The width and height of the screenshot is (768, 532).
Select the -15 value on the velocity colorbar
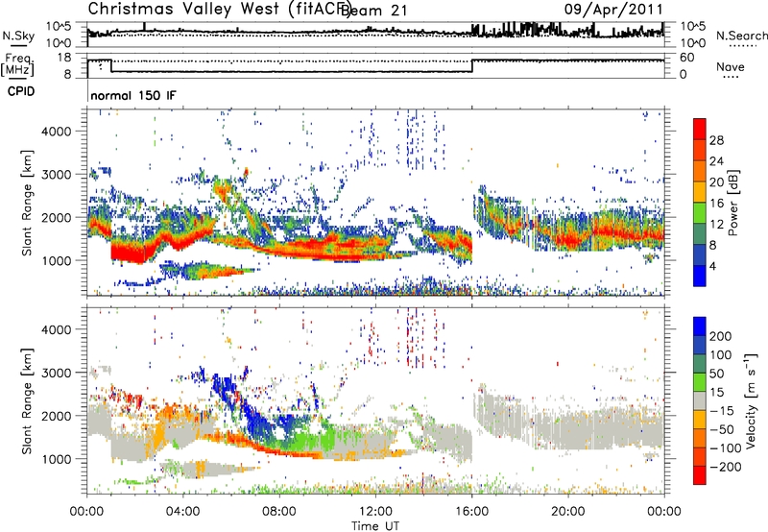[x=722, y=410]
